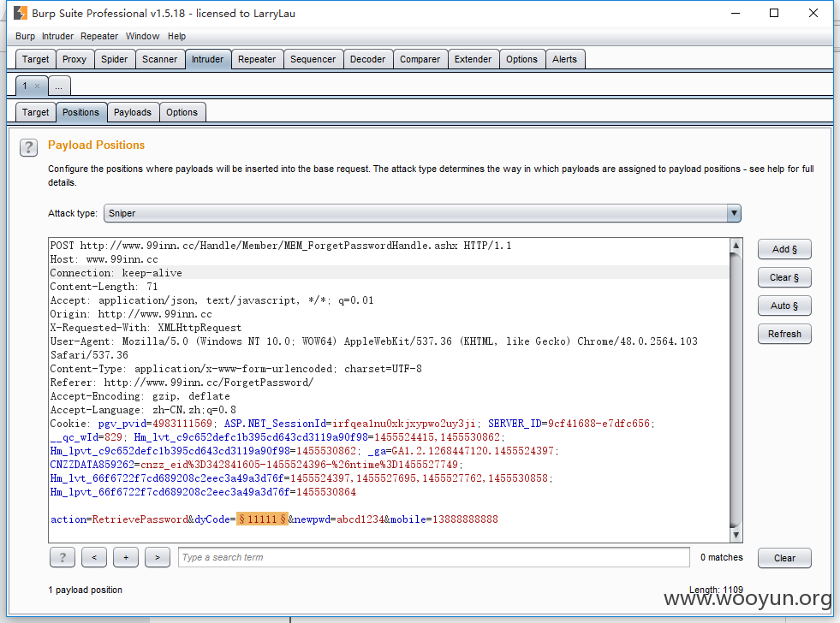840x623 pixels.
Task: Select the Sniper attack type combo box
Action: tap(422, 213)
